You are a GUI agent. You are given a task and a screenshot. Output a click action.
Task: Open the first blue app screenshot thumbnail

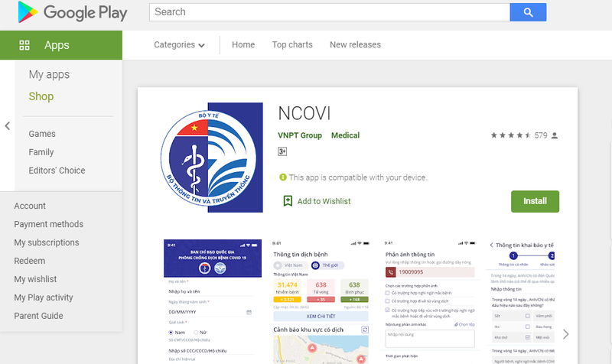tap(213, 301)
